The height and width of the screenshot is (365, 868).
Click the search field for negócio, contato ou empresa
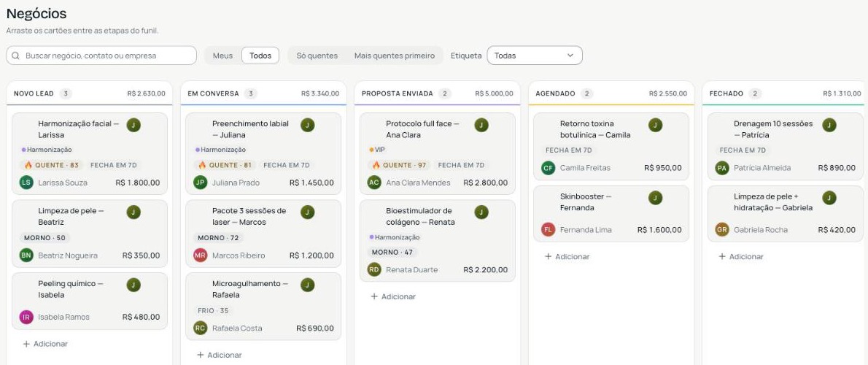pos(101,55)
